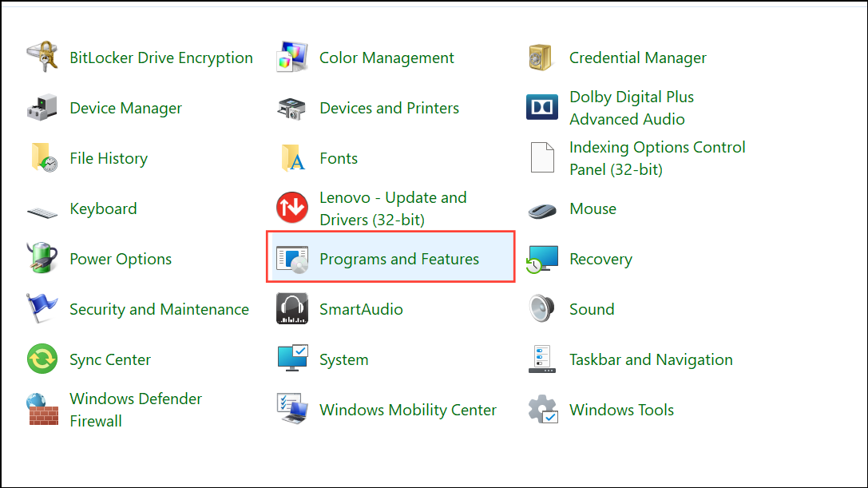Open Devices and Printers
Screen dimensions: 868x488
389,108
